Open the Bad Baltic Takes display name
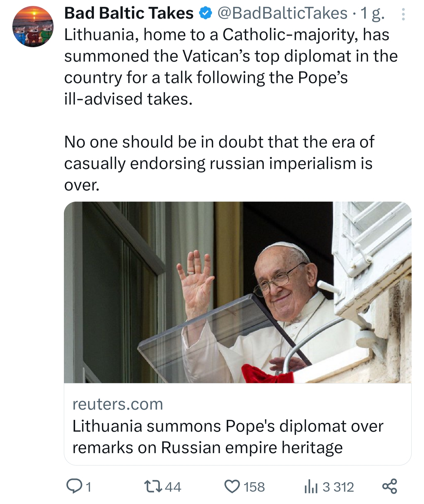This screenshot has height=504, width=424. click(129, 13)
